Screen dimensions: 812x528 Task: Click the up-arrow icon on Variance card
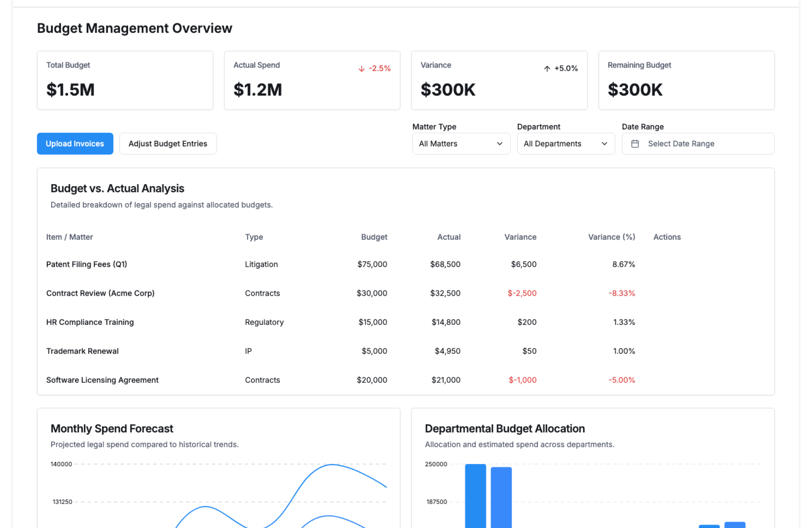547,69
